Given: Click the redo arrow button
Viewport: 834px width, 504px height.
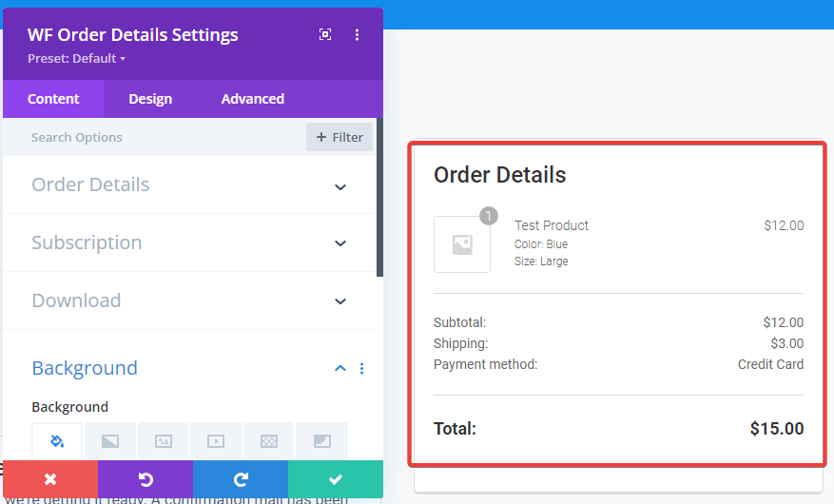Looking at the screenshot, I should tap(241, 479).
